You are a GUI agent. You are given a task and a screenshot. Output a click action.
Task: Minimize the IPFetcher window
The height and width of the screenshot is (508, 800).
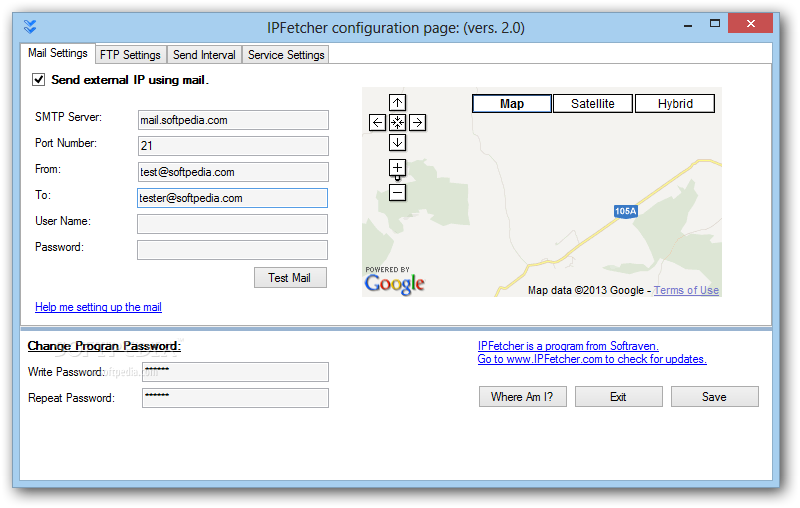click(688, 24)
